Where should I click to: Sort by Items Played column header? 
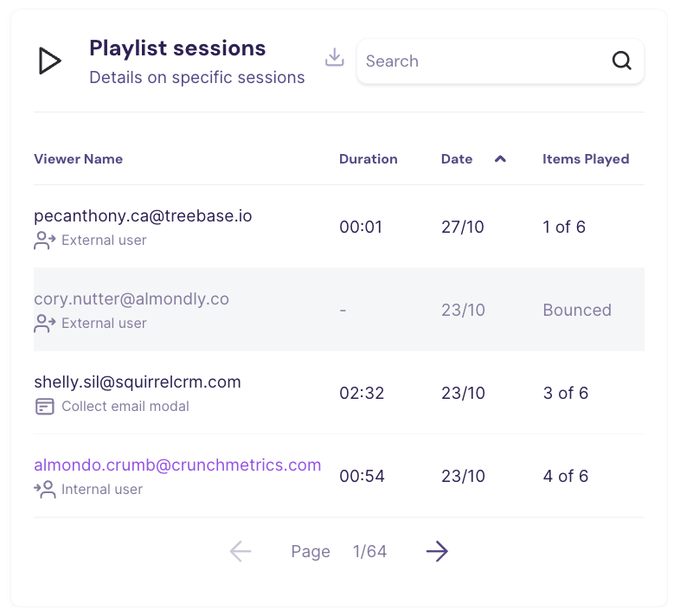click(586, 159)
